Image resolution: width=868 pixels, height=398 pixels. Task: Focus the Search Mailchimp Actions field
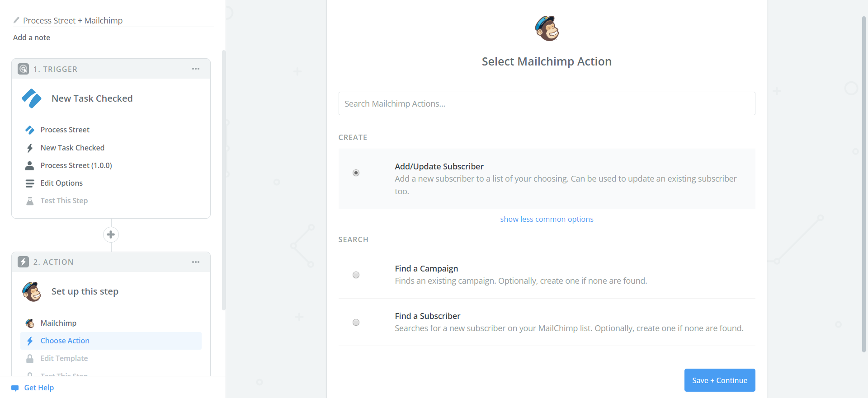coord(547,103)
